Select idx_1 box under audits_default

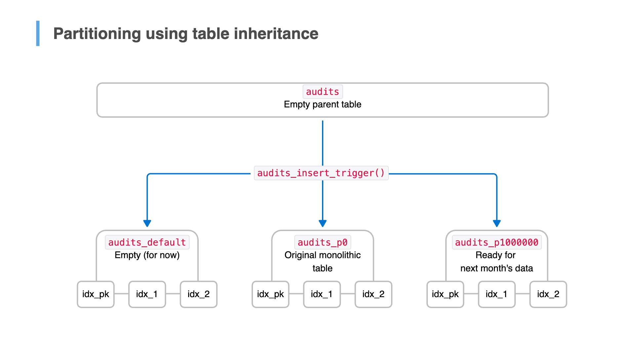(147, 294)
